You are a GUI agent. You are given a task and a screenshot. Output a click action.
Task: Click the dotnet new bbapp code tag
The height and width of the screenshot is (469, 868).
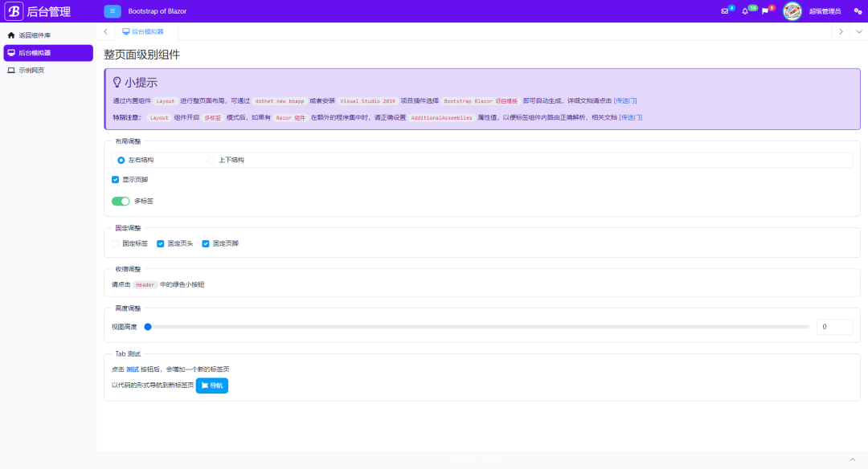pos(280,101)
